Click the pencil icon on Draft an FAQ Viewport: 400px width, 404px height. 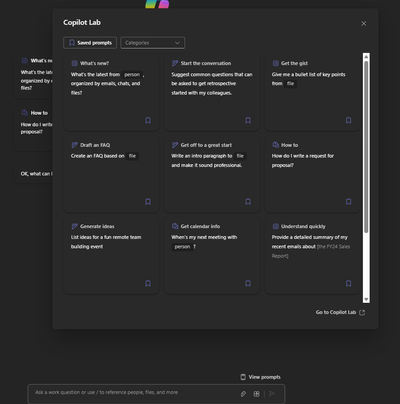(75, 145)
